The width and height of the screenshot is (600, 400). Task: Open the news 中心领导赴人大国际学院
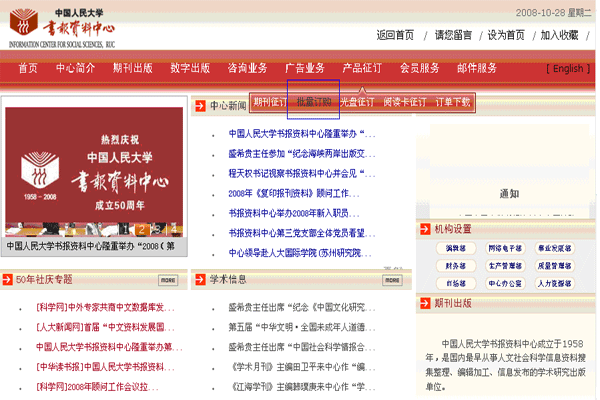(x=300, y=253)
